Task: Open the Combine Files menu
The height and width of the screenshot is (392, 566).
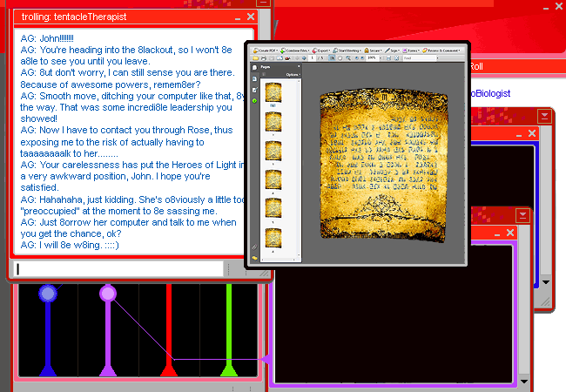Action: pyautogui.click(x=296, y=51)
